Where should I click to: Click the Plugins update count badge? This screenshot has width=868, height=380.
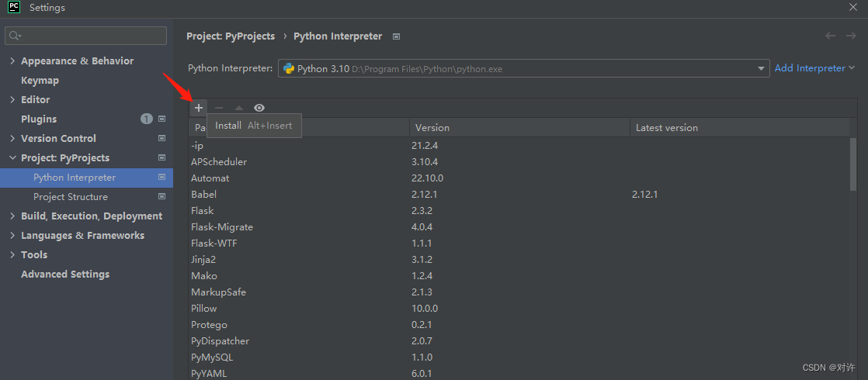click(x=147, y=119)
